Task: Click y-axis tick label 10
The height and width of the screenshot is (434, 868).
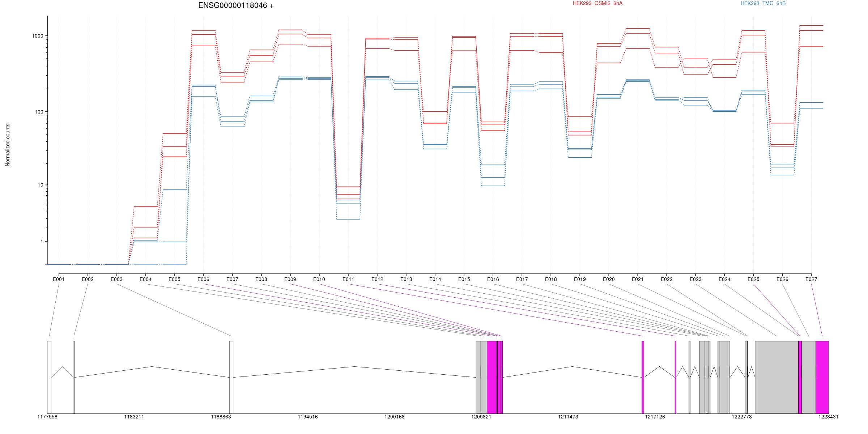Action: click(x=41, y=185)
